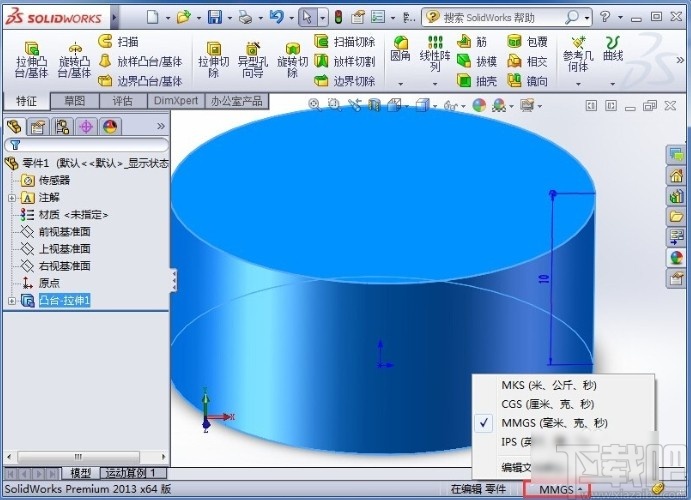691x500 pixels.
Task: Open the Hole Wizard (异型孔向导)
Action: coord(253,59)
